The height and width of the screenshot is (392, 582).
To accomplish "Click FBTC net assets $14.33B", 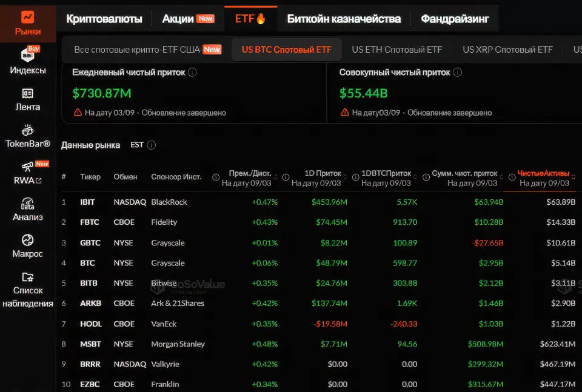I will (x=561, y=222).
